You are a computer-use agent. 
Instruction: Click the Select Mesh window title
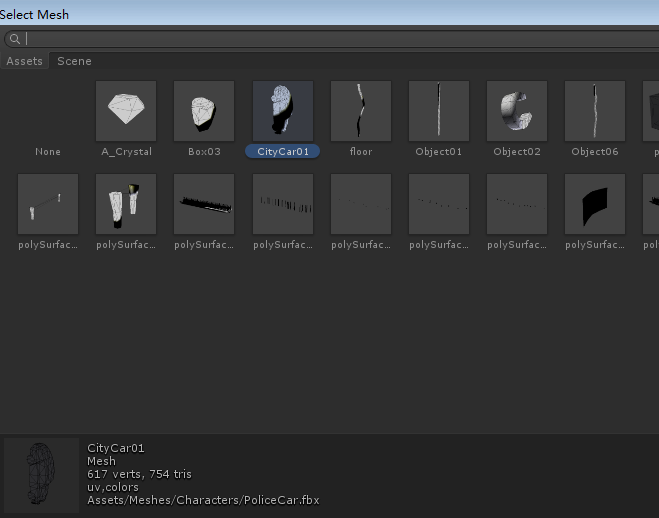34,15
